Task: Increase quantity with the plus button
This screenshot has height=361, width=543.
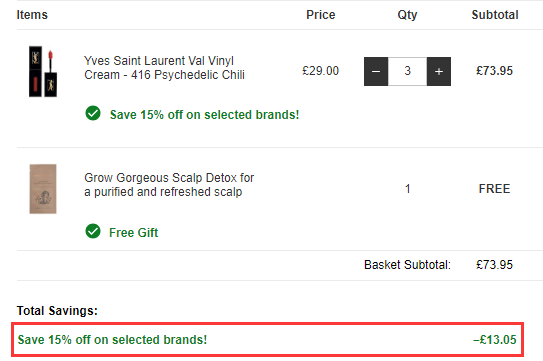Action: 439,71
